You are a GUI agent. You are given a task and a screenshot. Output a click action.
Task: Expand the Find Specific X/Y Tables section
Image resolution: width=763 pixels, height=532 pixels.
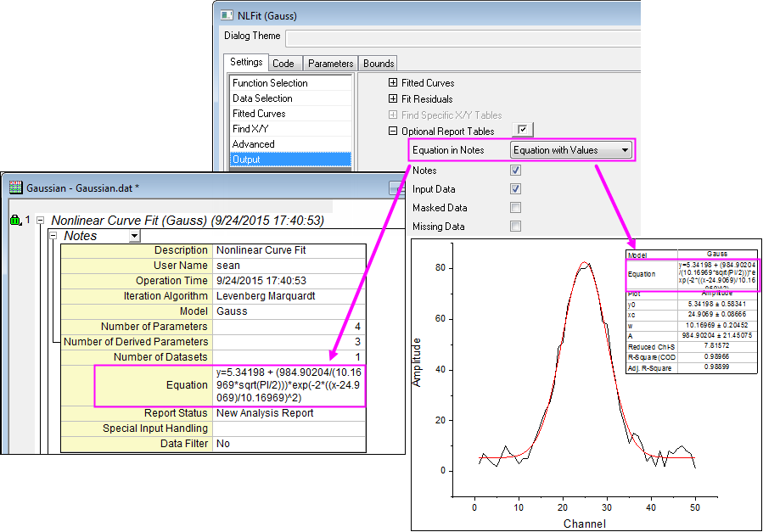[x=393, y=115]
